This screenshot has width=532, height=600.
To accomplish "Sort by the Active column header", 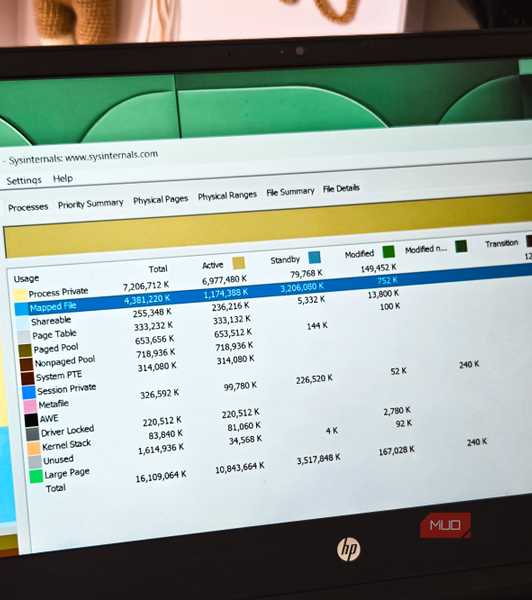I will coord(212,265).
